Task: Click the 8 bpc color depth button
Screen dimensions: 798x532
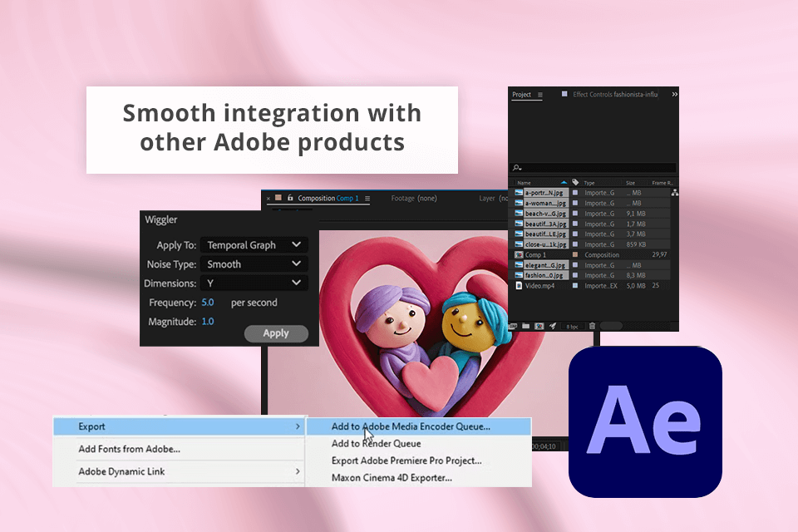Action: pos(573,327)
